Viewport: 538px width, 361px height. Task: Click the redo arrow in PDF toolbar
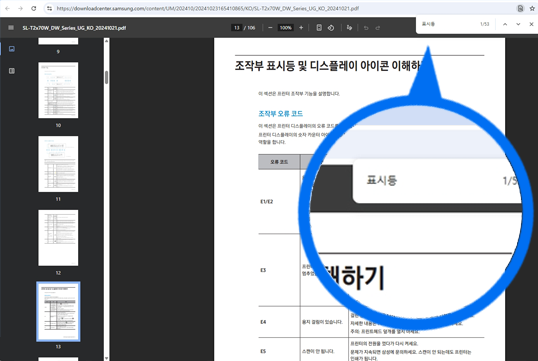pyautogui.click(x=378, y=28)
